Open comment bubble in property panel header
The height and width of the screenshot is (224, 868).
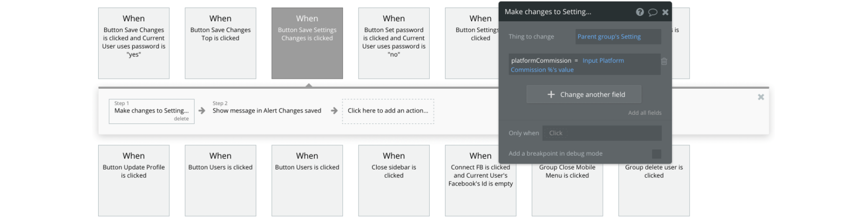click(653, 12)
